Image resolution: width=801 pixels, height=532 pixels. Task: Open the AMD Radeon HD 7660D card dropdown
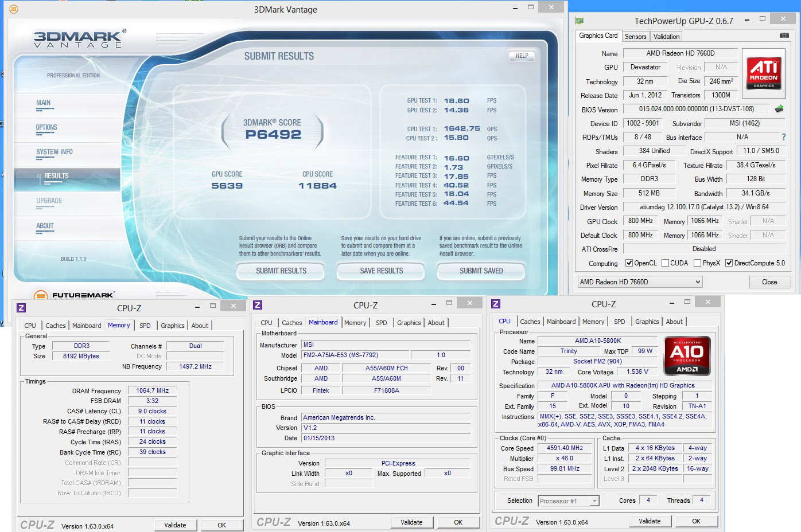tap(640, 282)
